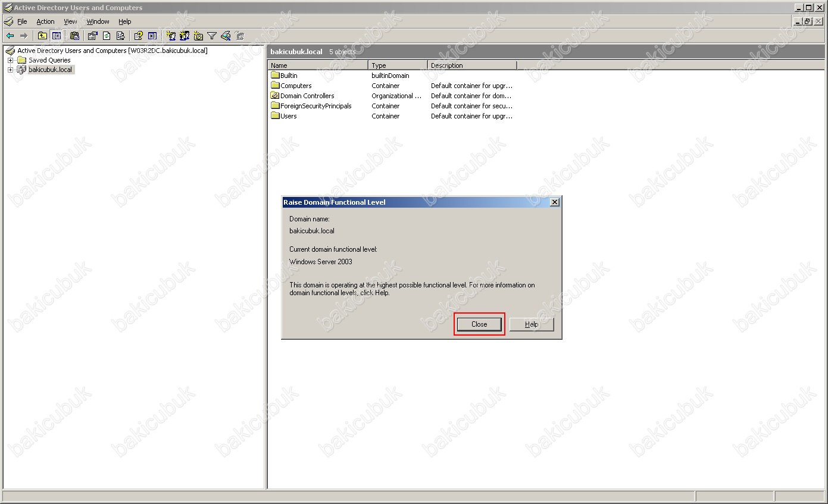Screen dimensions: 828x504
Task: Open Properties via toolbar icon
Action: (x=93, y=36)
